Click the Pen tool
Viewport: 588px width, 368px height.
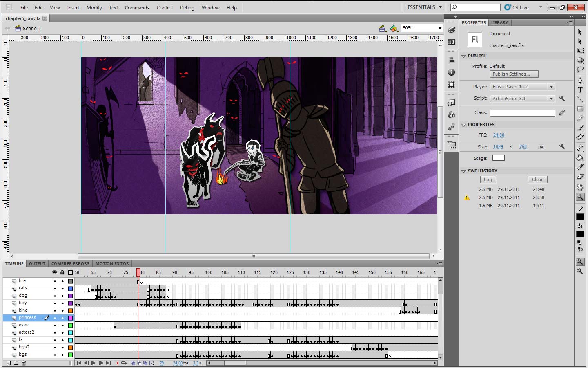click(580, 80)
